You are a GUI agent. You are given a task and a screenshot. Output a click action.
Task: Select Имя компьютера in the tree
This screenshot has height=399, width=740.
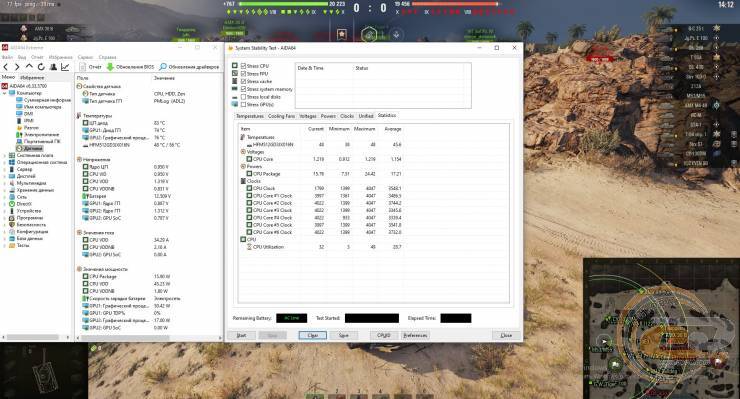tap(39, 107)
